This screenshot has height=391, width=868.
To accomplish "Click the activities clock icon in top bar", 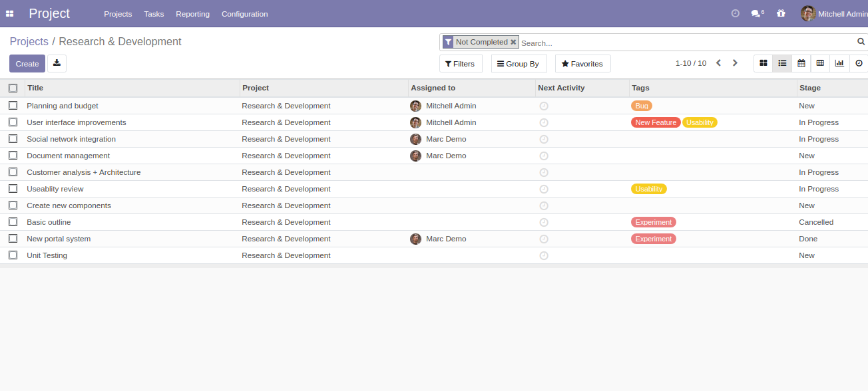I will click(735, 13).
